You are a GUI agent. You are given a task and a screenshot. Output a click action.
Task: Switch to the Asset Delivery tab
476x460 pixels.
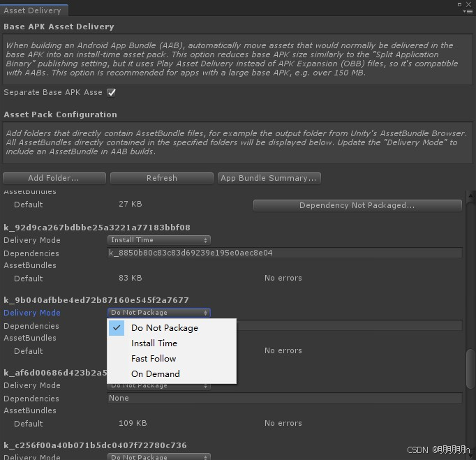point(33,10)
